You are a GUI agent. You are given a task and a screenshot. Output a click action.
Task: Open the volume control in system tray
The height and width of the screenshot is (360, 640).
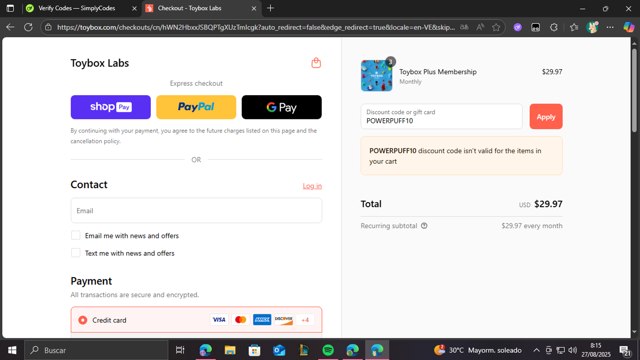[573, 350]
